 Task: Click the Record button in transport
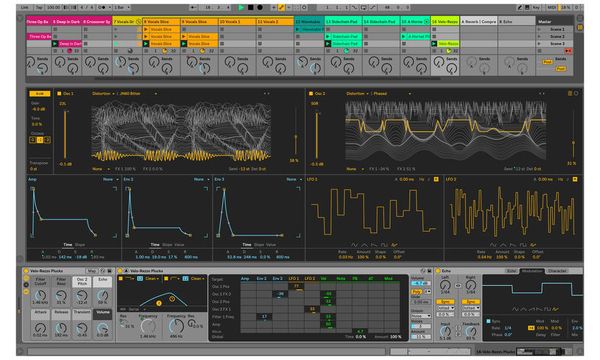coord(259,7)
